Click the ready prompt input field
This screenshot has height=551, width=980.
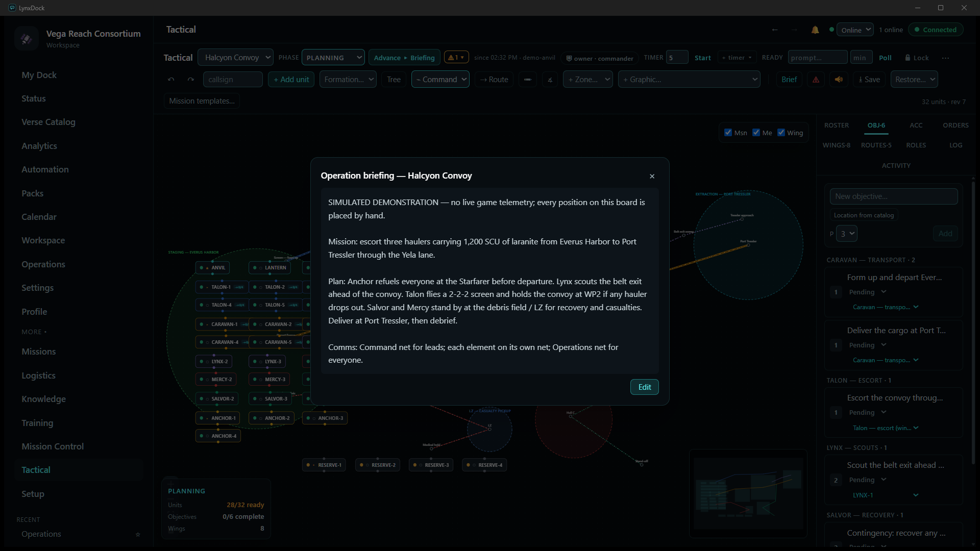pyautogui.click(x=818, y=58)
